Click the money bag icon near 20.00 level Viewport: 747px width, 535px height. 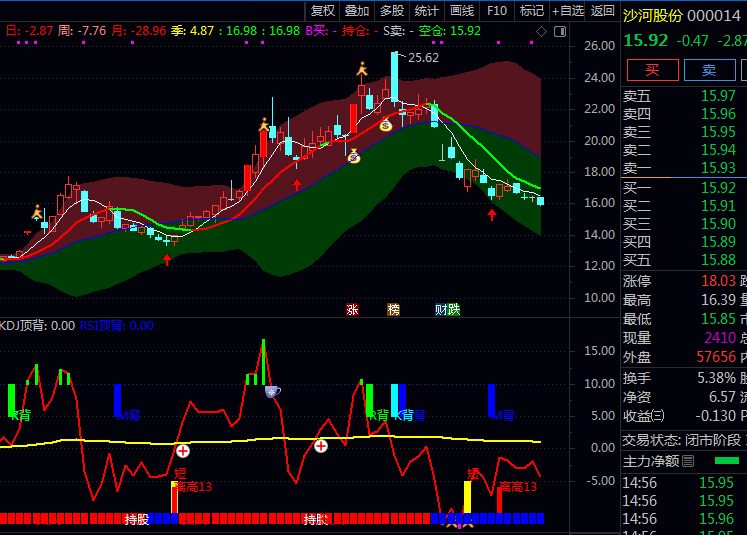(354, 156)
